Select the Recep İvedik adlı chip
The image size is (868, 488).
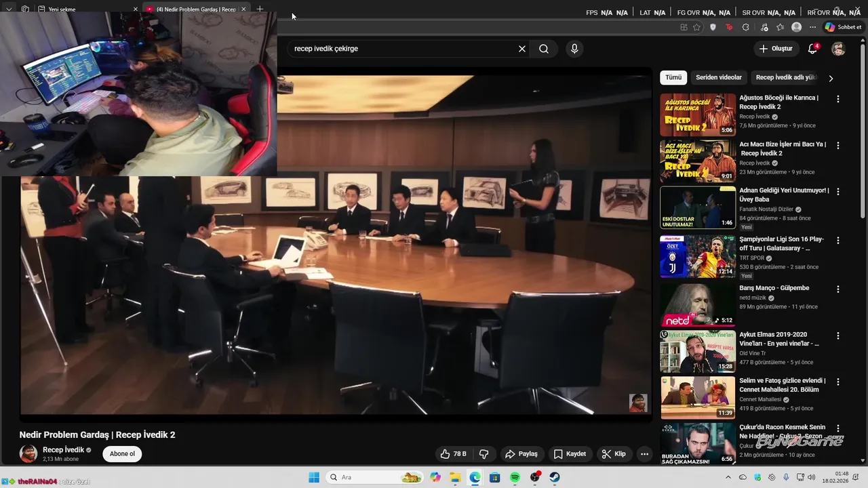tap(785, 77)
